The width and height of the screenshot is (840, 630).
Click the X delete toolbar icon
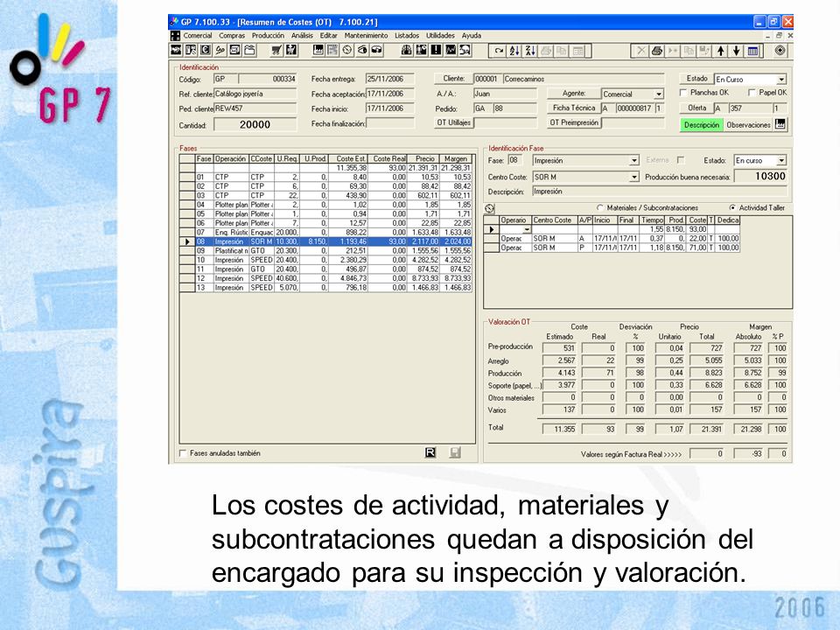tap(641, 51)
